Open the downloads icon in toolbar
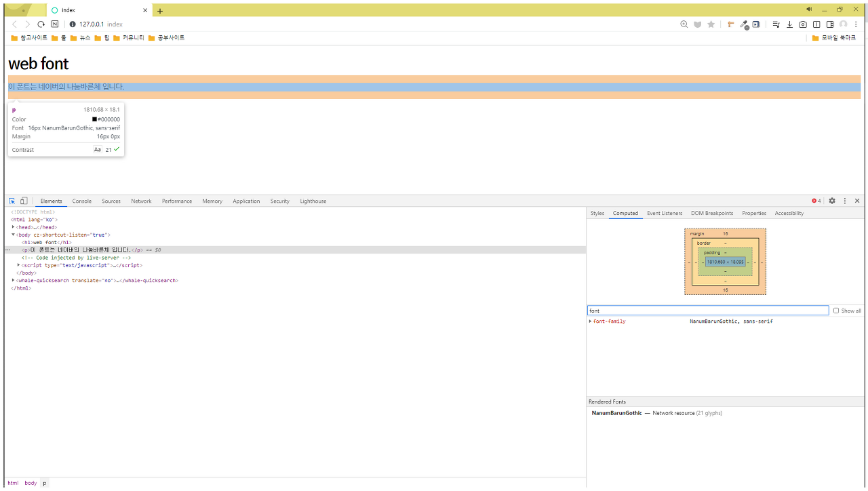 tap(789, 24)
